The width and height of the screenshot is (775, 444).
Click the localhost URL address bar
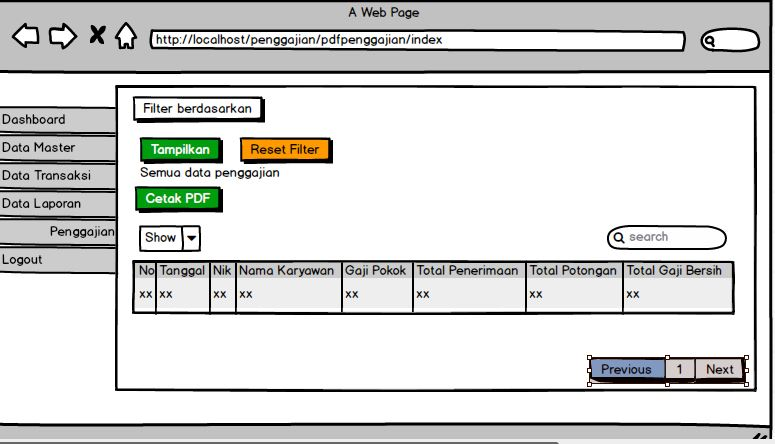point(418,40)
